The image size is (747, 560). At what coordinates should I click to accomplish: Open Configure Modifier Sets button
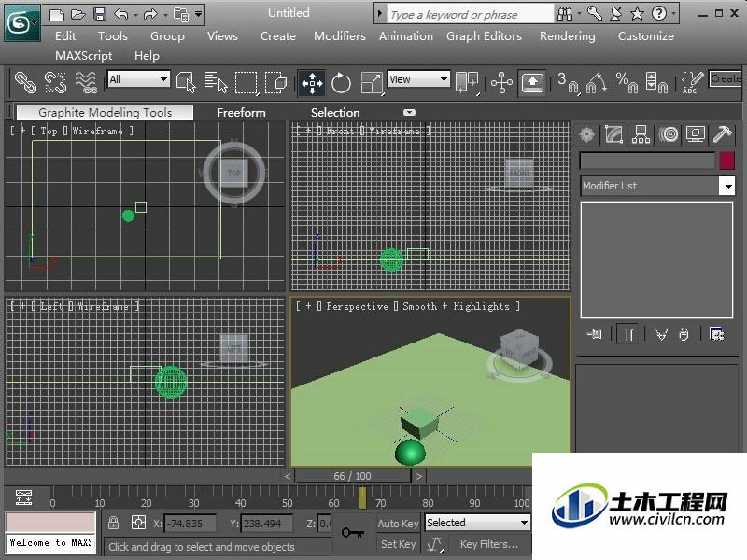(x=716, y=334)
